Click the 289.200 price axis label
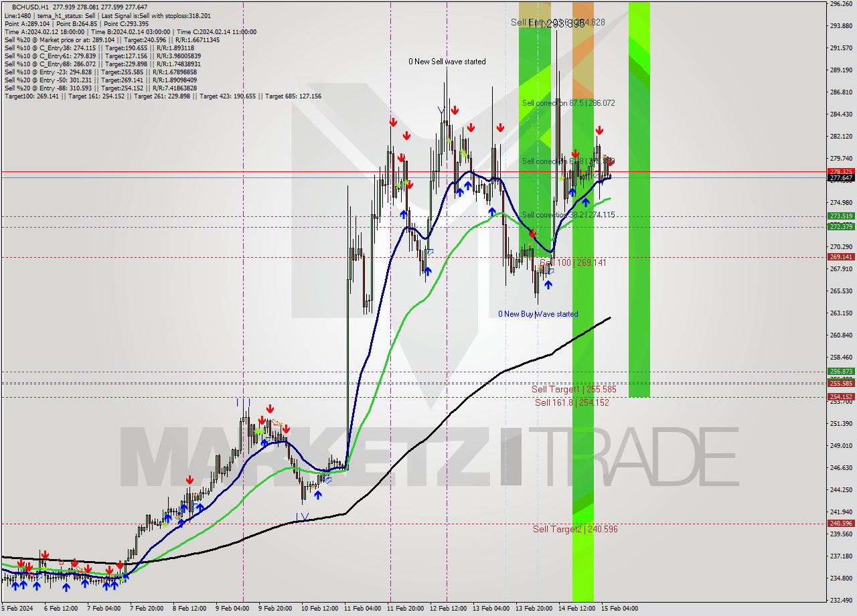Screen dimensions: 857x616 841,70
